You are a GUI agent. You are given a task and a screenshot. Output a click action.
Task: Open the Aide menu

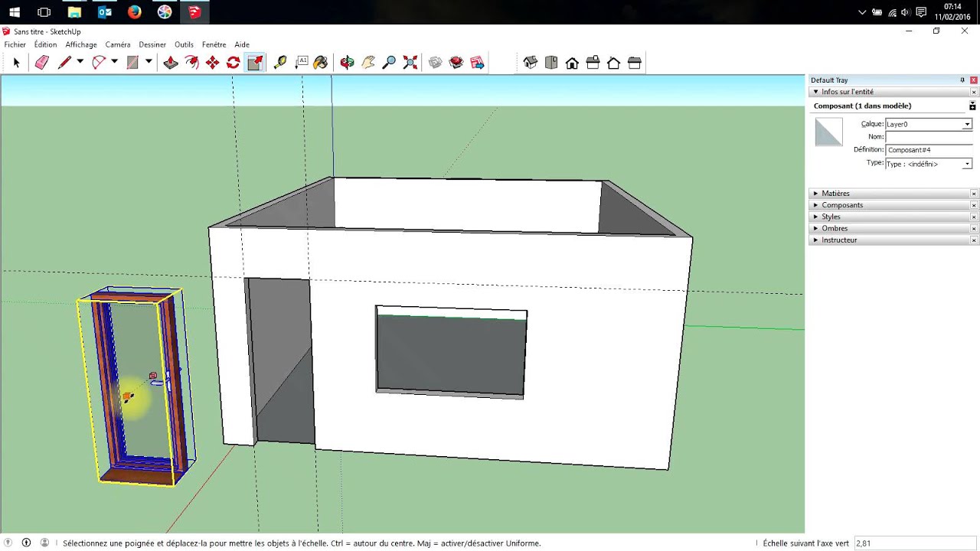coord(242,44)
